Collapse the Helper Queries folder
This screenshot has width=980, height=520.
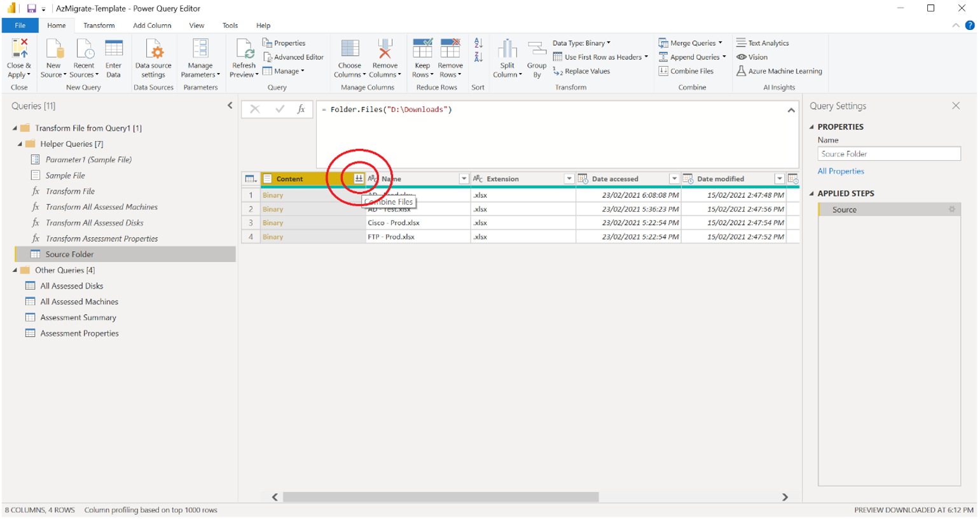coord(20,144)
